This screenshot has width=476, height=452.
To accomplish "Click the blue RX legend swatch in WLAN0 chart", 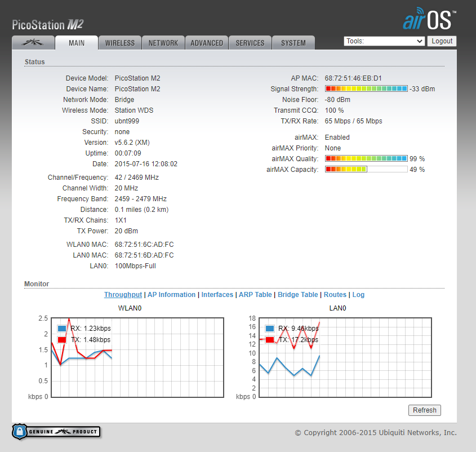I will [x=62, y=329].
